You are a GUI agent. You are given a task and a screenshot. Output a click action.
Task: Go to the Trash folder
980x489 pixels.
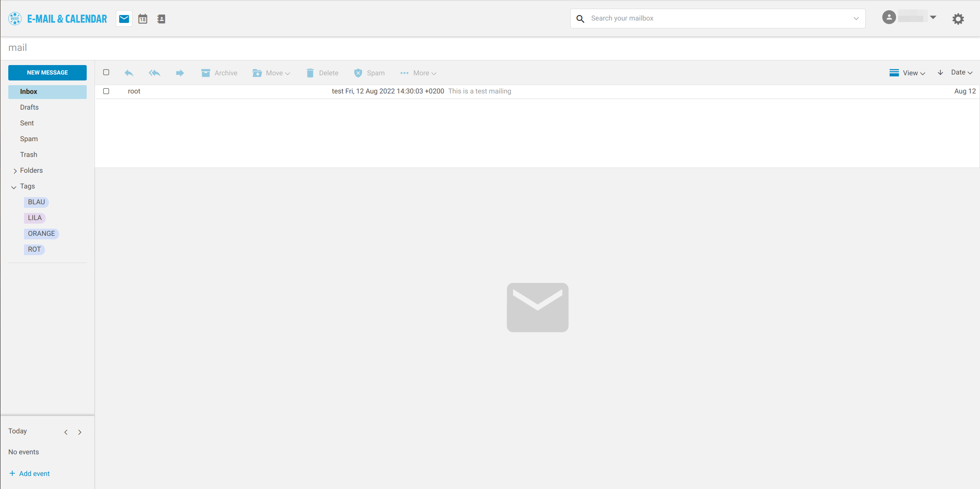click(x=28, y=155)
